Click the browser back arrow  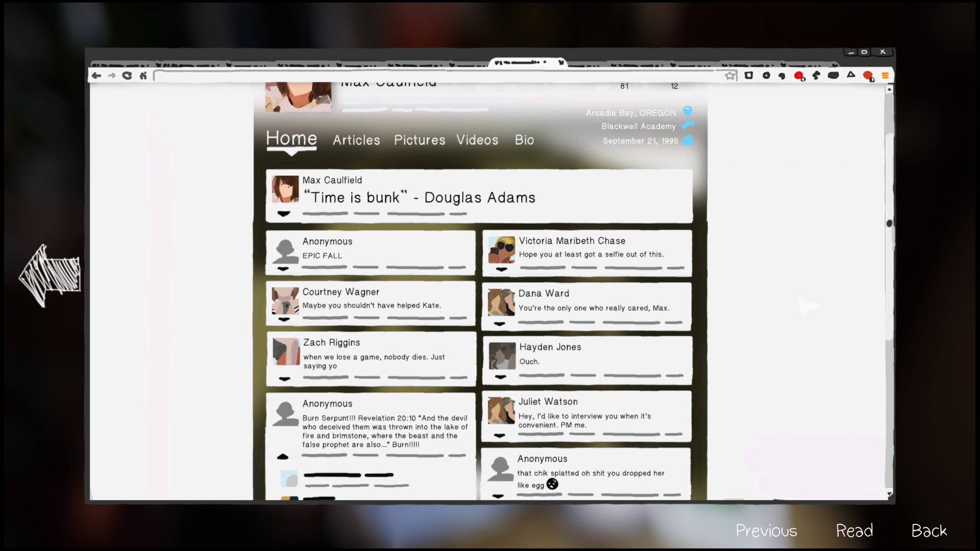coord(96,76)
